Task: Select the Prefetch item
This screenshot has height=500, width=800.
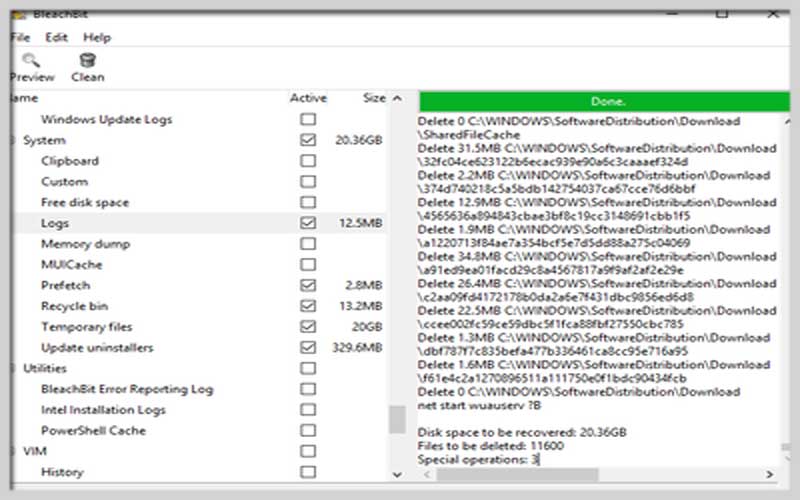Action: tap(65, 285)
